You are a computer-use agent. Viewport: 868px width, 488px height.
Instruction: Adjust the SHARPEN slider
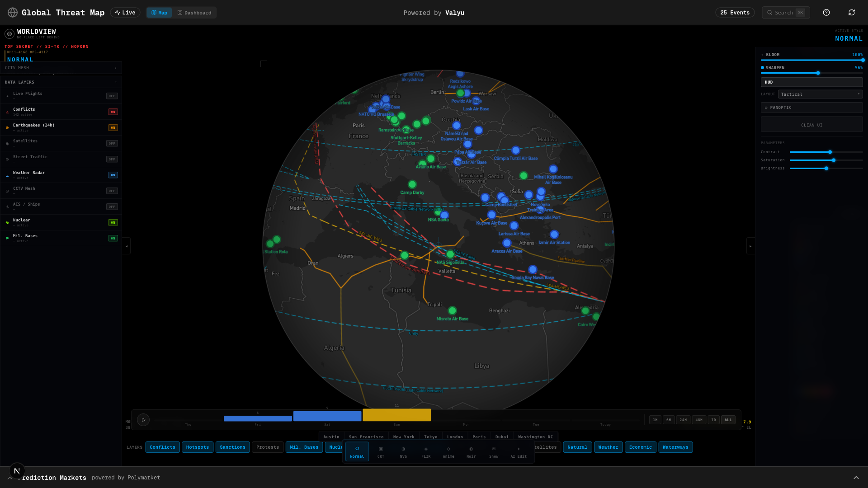[x=818, y=73]
